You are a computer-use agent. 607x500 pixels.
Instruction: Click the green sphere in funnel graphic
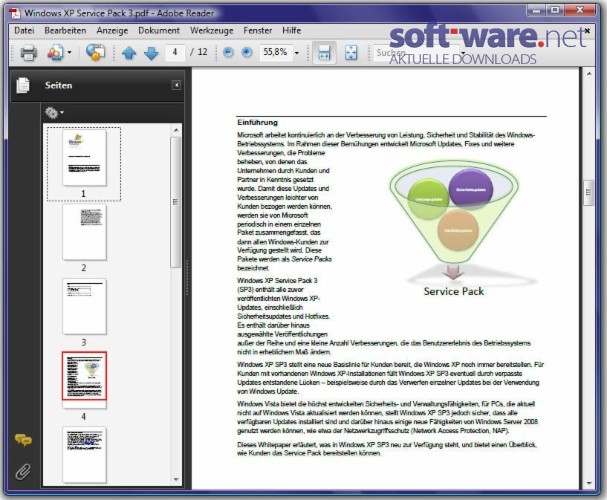428,199
